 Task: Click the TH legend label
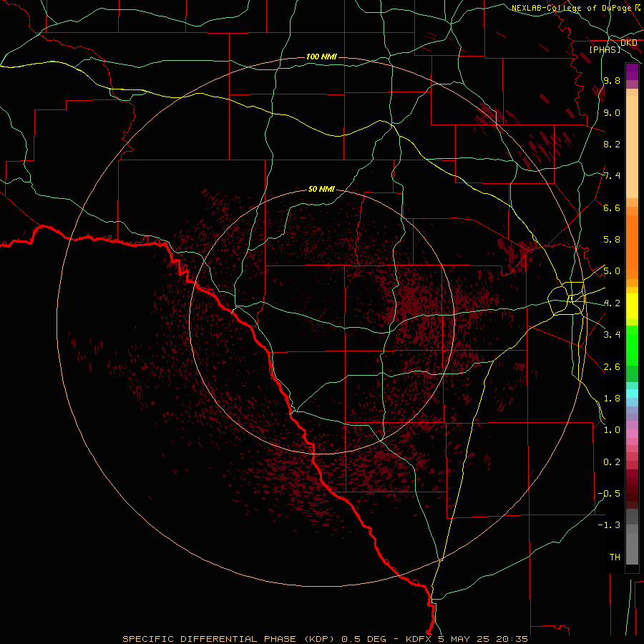615,557
